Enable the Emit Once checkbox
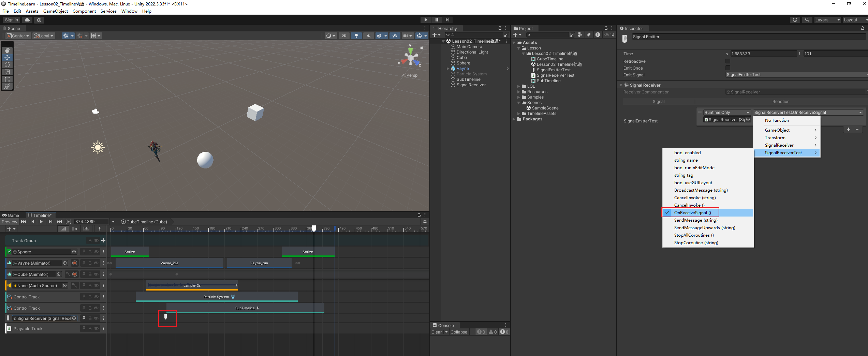 click(x=727, y=68)
